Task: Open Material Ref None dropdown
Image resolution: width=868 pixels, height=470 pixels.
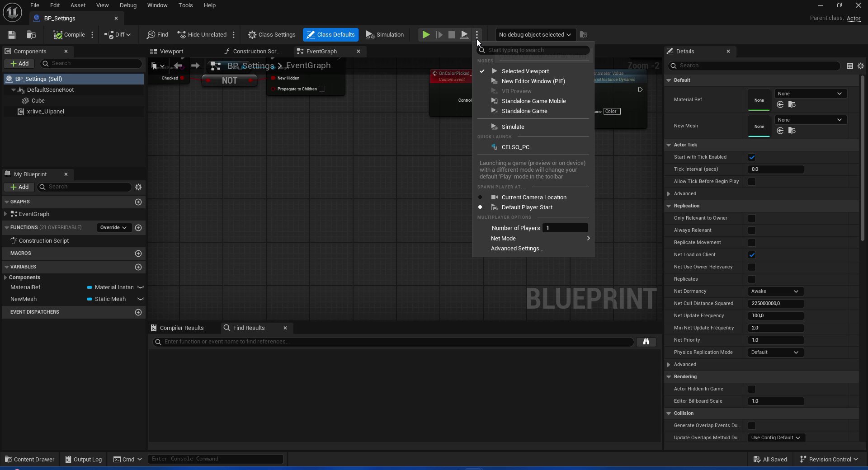Action: coord(811,94)
